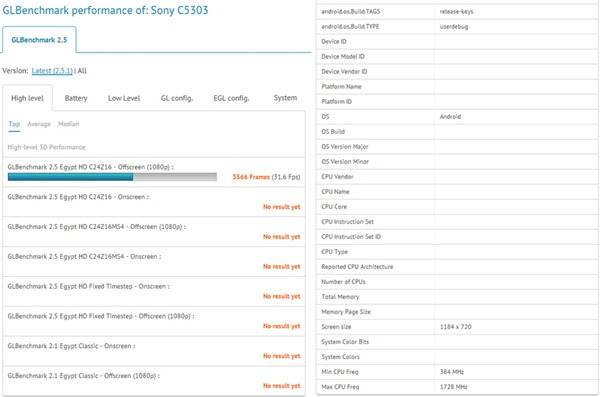600x397 pixels.
Task: Click the System Colors row label
Action: [x=341, y=356]
